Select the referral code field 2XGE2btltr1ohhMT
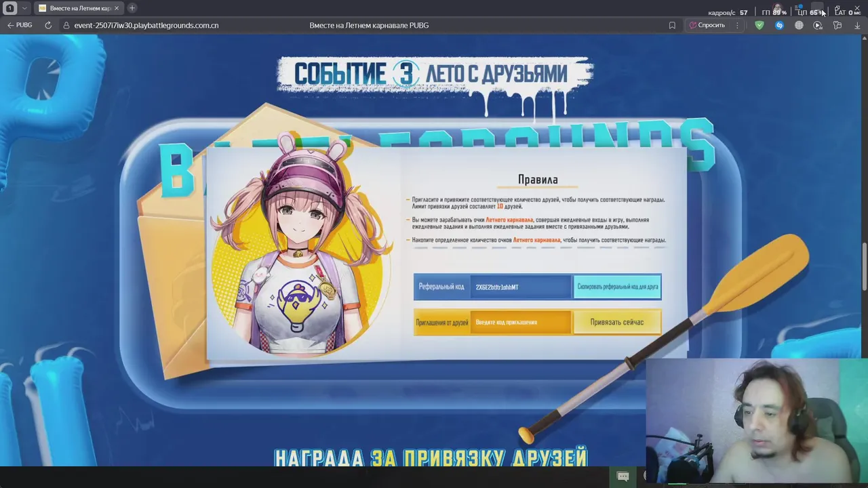Viewport: 868px width, 488px height. coord(521,287)
